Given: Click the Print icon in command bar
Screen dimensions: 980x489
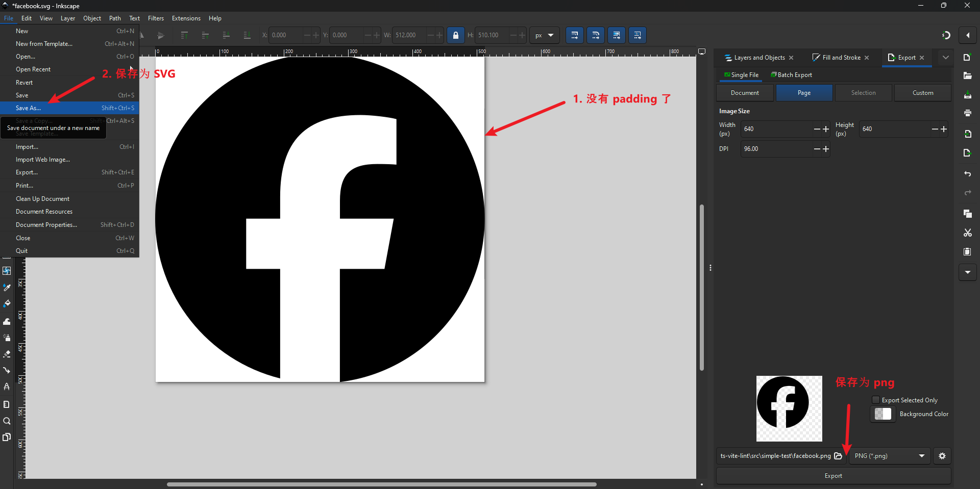Looking at the screenshot, I should (x=967, y=113).
